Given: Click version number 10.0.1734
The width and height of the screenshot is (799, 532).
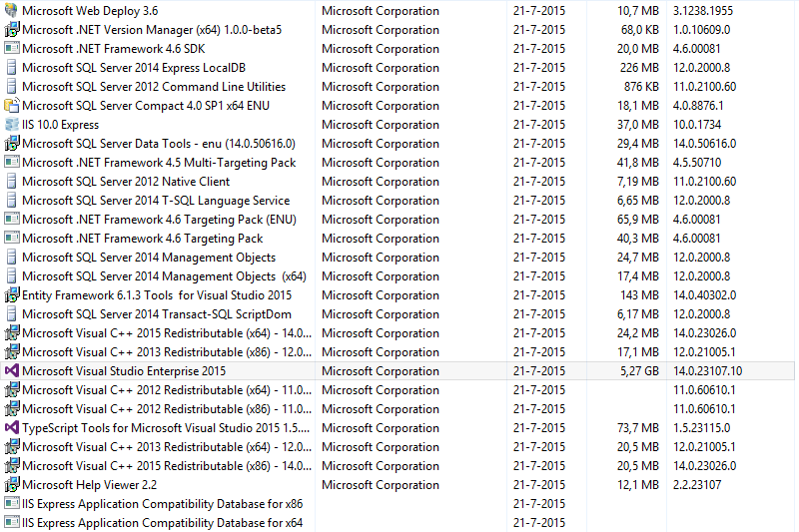Looking at the screenshot, I should coord(697,125).
